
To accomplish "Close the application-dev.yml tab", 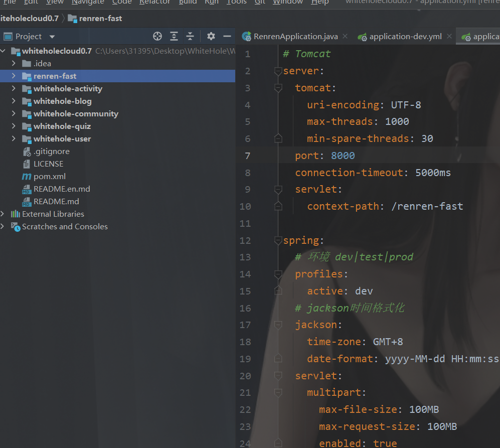I will (449, 37).
